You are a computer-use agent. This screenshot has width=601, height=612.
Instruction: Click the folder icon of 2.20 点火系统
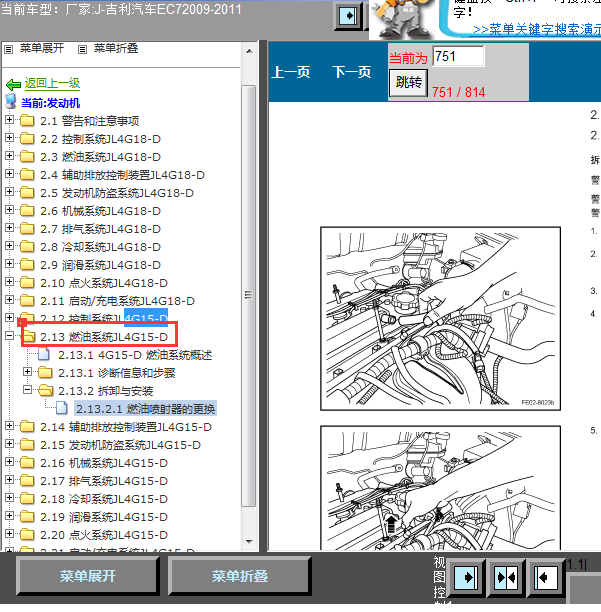27,534
